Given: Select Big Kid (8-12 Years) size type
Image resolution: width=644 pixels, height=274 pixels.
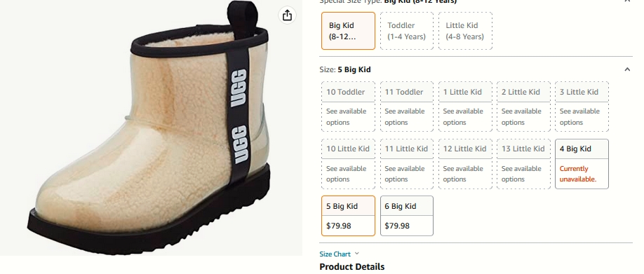Looking at the screenshot, I should pyautogui.click(x=348, y=31).
